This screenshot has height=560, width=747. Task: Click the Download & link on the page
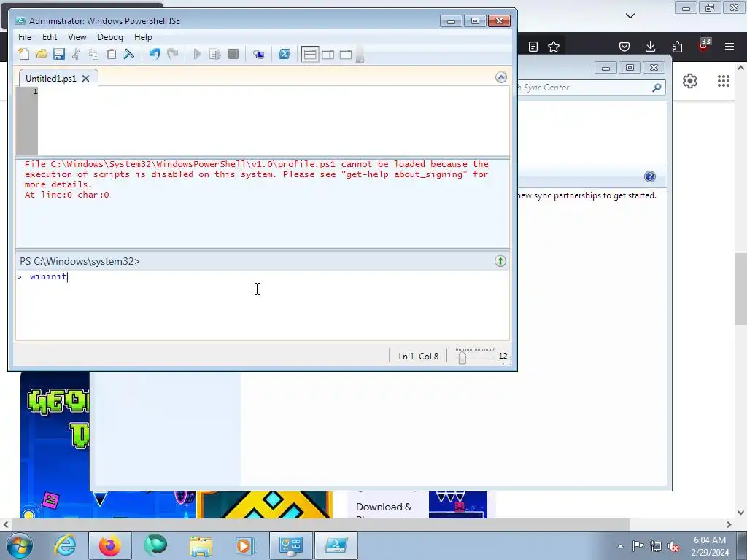[384, 507]
